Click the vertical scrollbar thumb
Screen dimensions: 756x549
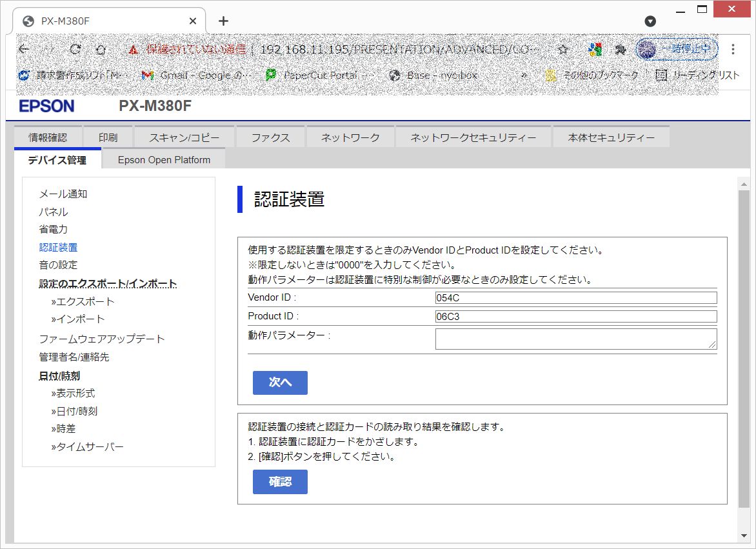tap(744, 348)
